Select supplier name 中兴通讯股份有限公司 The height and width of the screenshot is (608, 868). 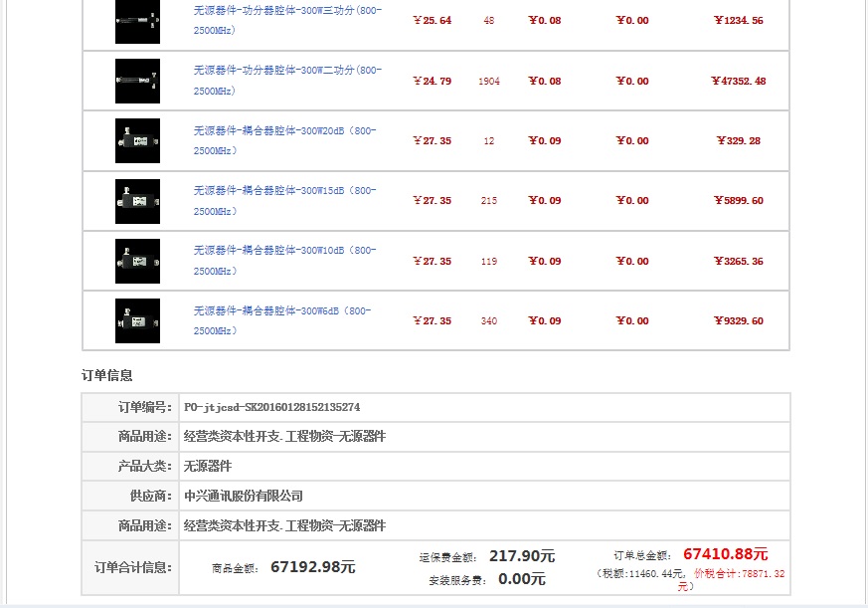[x=244, y=496]
